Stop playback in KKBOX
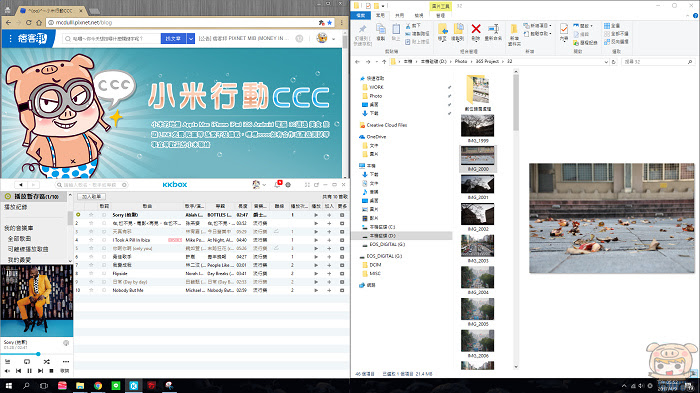The height and width of the screenshot is (393, 700). click(x=51, y=371)
